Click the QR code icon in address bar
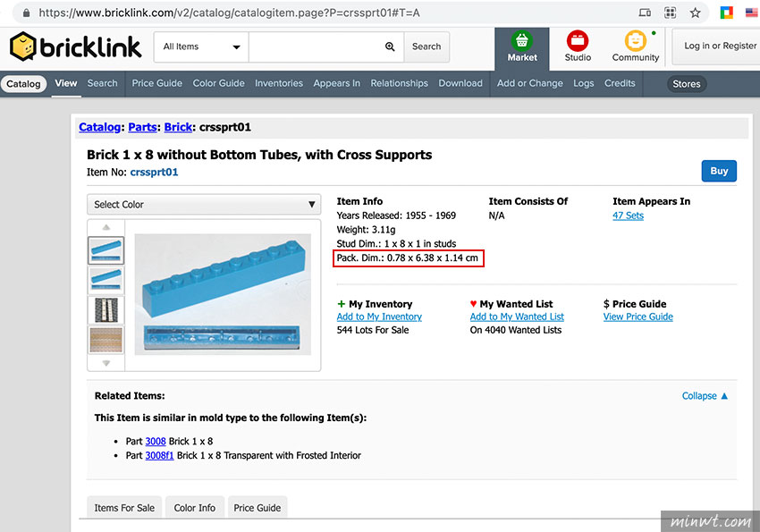The width and height of the screenshot is (760, 532). (670, 13)
